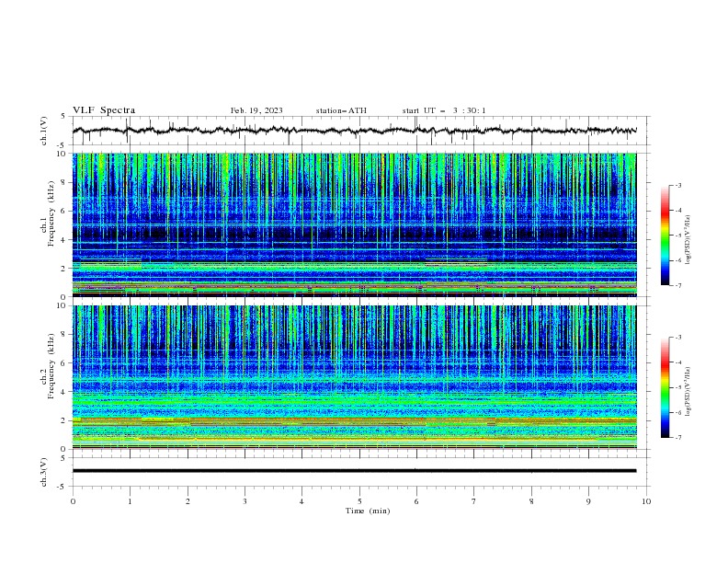This screenshot has width=728, height=563.
Task: Click time axis tick label "5"
Action: (x=359, y=501)
